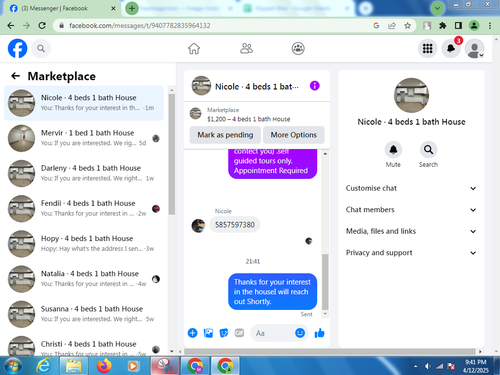Viewport: 500px width, 375px height.
Task: Go to the Home icon
Action: (194, 49)
